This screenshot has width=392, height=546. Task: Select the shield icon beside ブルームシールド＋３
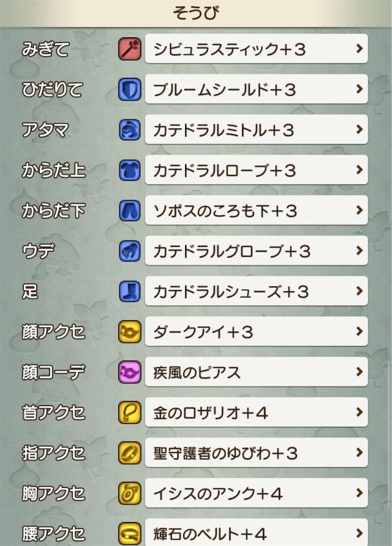(x=129, y=89)
